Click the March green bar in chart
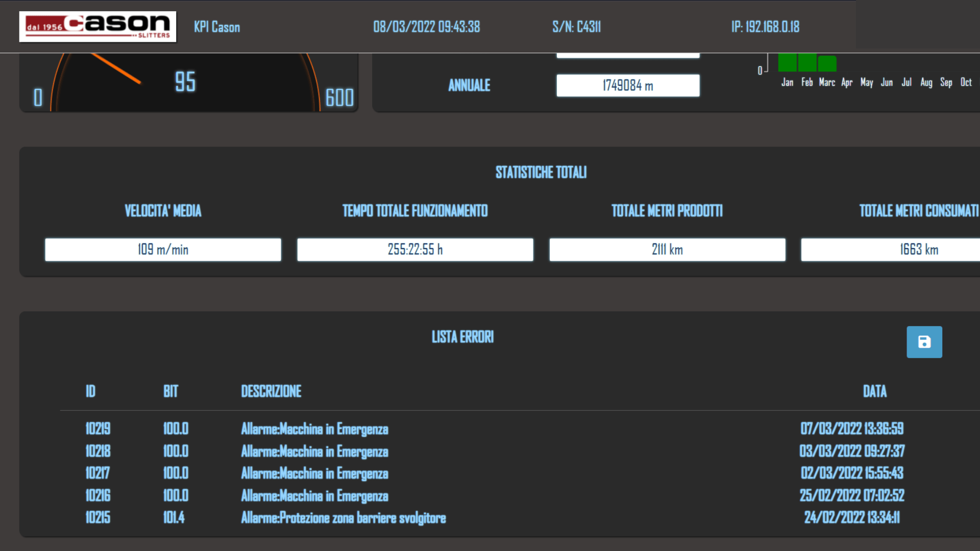This screenshot has width=980, height=551. coord(827,64)
